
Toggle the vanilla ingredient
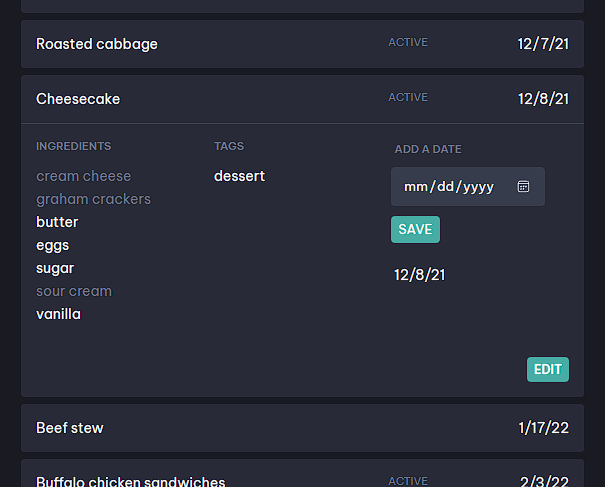coord(58,314)
